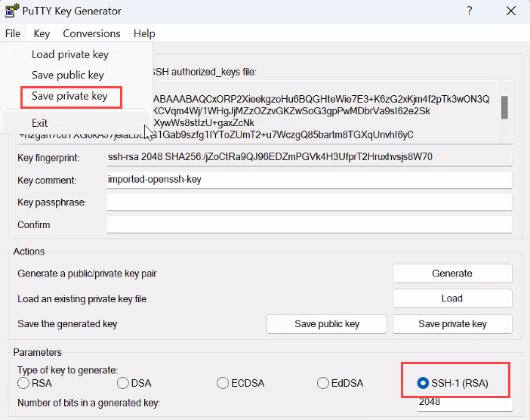Open the Conversions menu

[91, 33]
